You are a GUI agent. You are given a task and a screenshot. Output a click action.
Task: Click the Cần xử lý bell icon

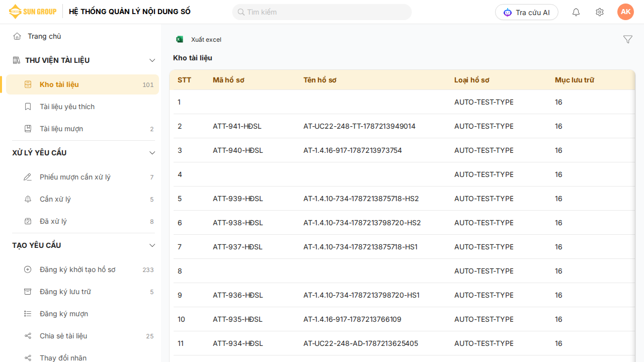point(28,199)
